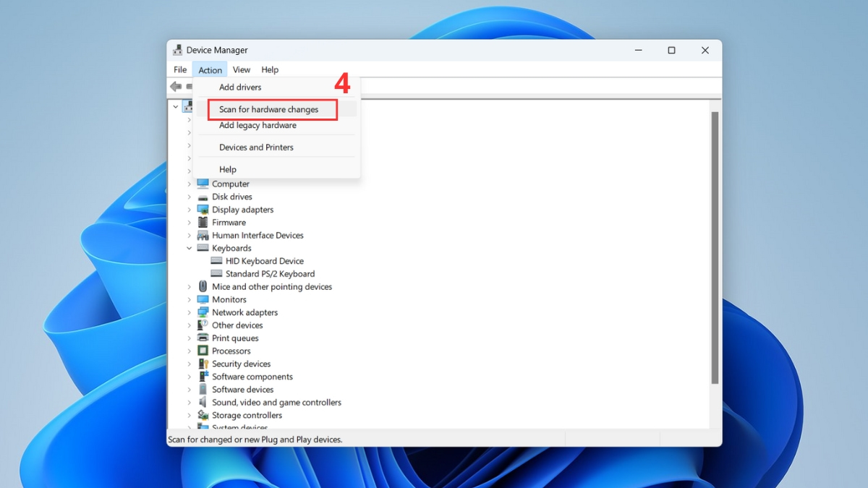Viewport: 868px width, 488px height.
Task: Expand the Display adapters tree node
Action: pos(189,209)
